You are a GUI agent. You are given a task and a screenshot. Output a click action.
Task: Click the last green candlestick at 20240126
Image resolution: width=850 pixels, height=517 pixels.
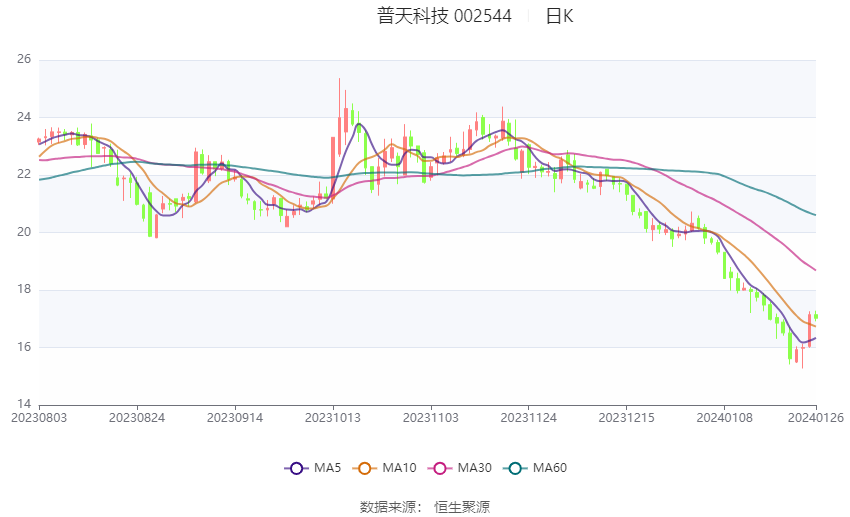click(816, 316)
